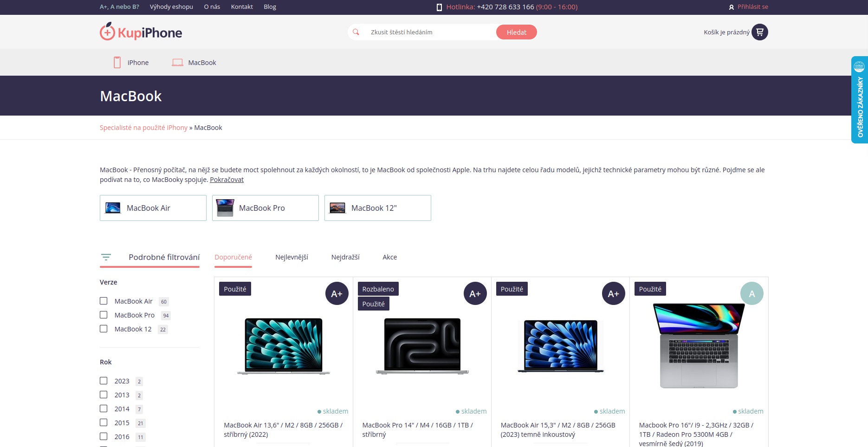Click the Rozbaleno label on MacBook Pro 14"

coord(378,289)
